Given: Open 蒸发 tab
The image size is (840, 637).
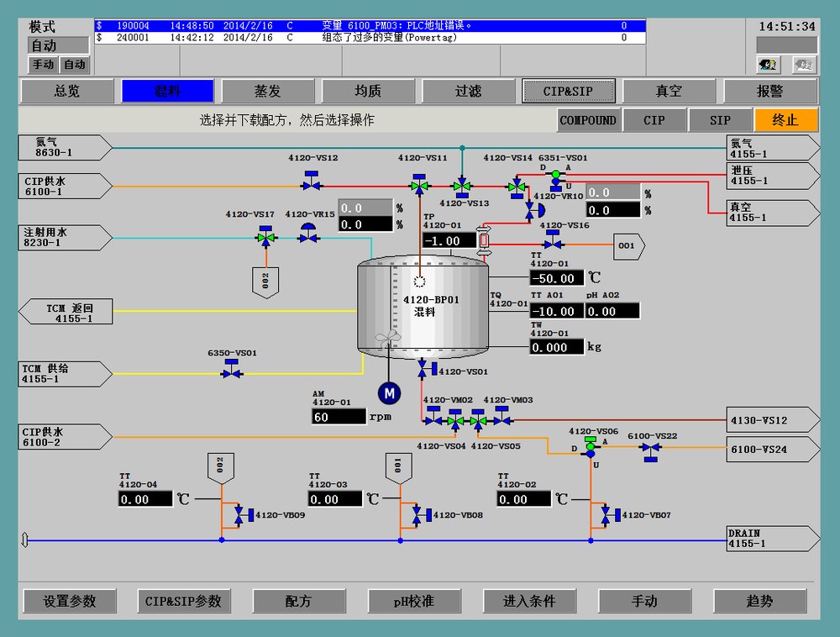Looking at the screenshot, I should click(x=267, y=91).
